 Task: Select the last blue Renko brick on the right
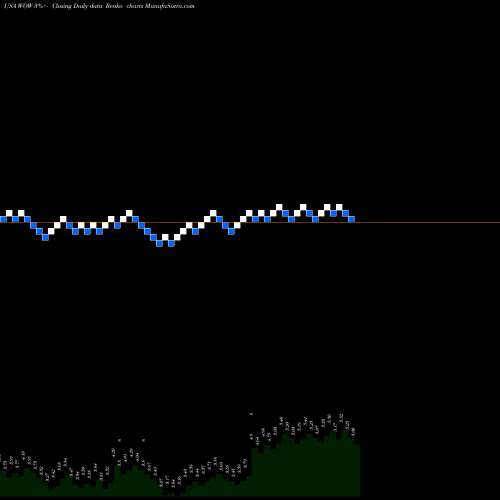tap(352, 219)
